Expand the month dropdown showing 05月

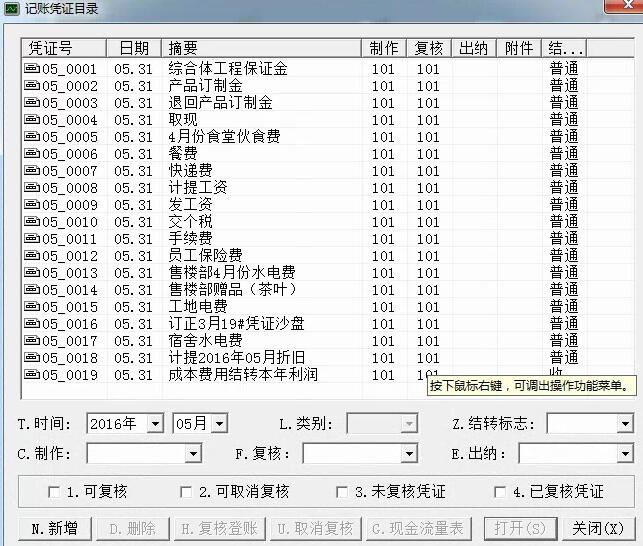click(219, 424)
